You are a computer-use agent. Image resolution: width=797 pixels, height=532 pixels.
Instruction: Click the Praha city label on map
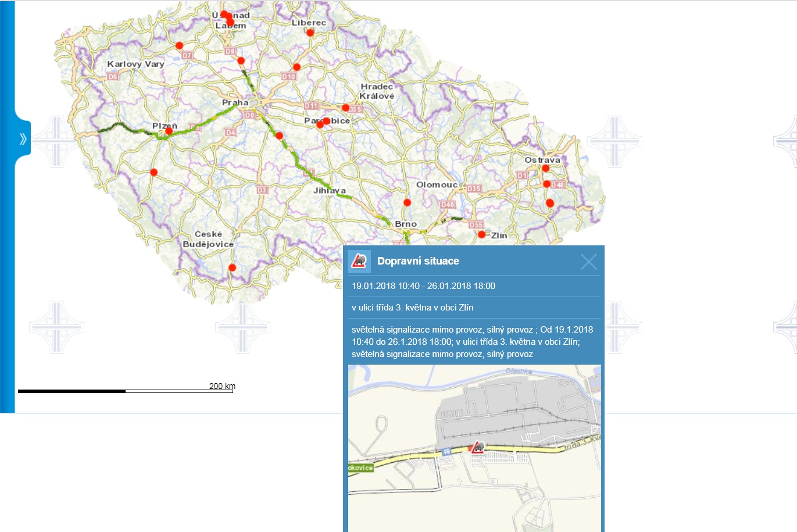(235, 102)
